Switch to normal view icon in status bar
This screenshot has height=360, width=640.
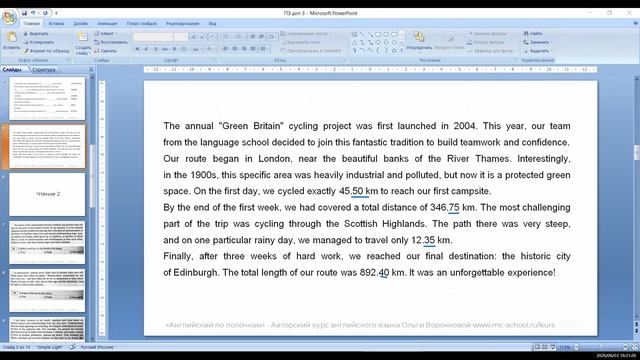pos(538,347)
